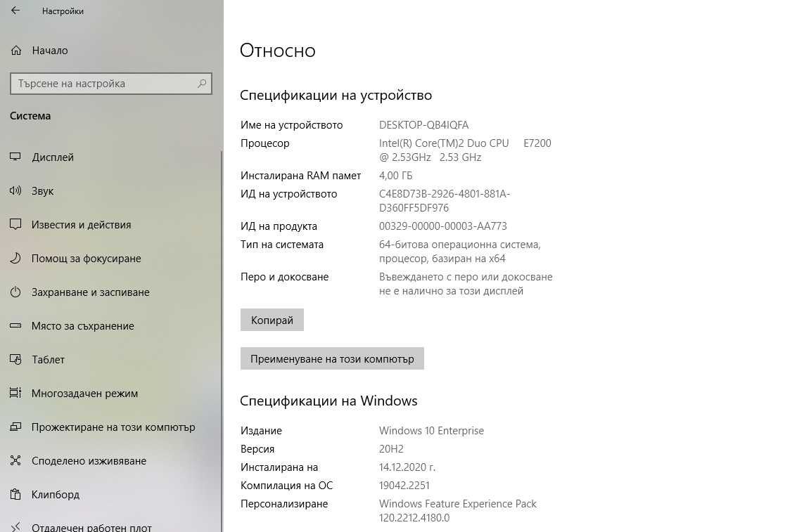Click device name DESKTOP-QB4IQFA
The width and height of the screenshot is (785, 532).
[423, 125]
